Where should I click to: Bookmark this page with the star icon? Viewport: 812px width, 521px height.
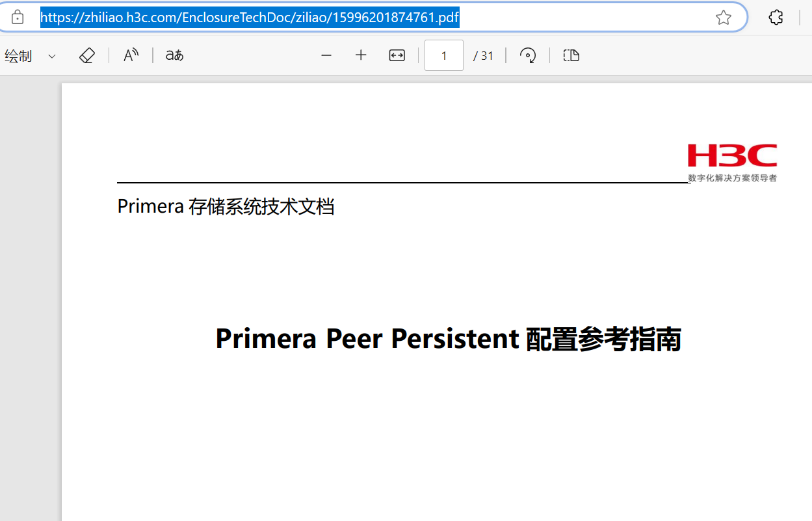[x=724, y=18]
